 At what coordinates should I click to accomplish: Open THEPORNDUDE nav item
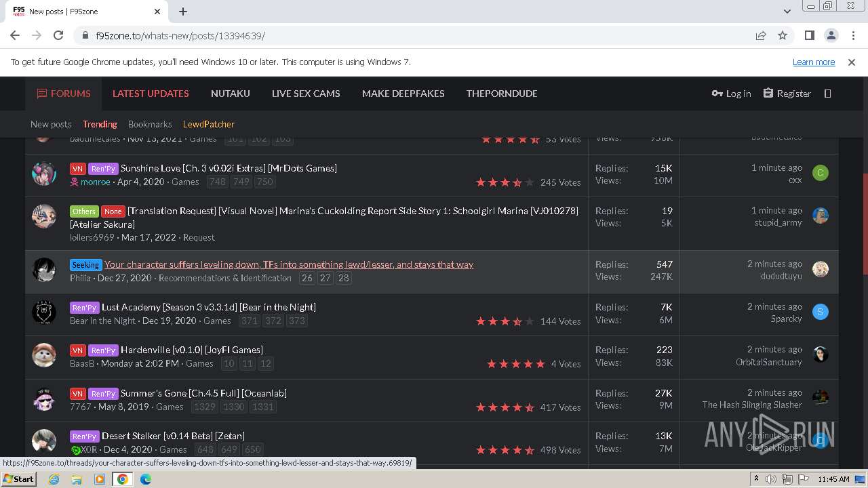[x=502, y=94]
